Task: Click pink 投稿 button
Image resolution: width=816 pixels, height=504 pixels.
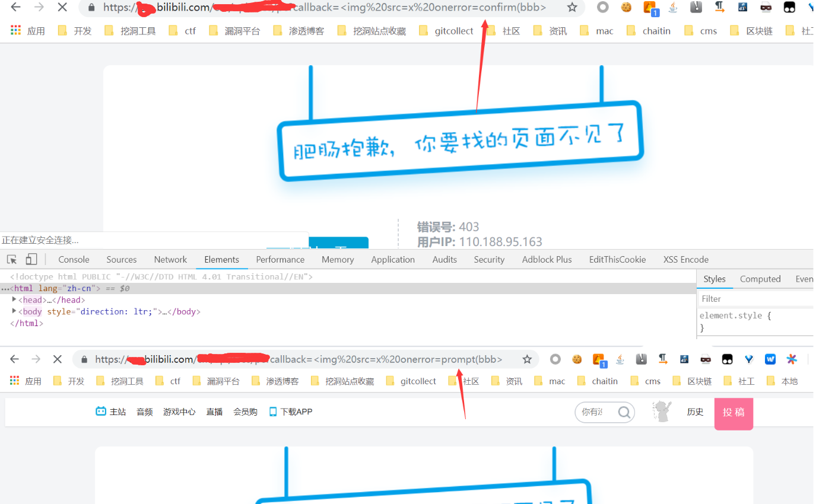Action: click(x=734, y=413)
